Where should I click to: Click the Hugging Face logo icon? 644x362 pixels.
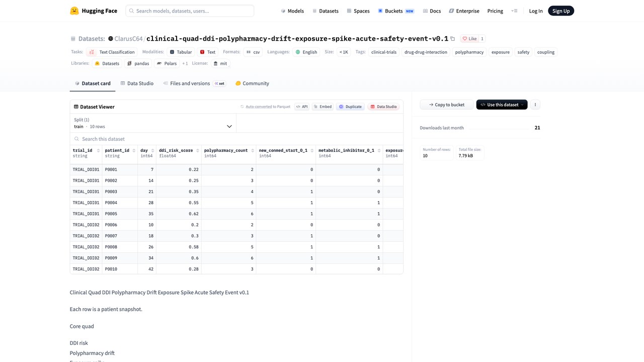click(74, 11)
